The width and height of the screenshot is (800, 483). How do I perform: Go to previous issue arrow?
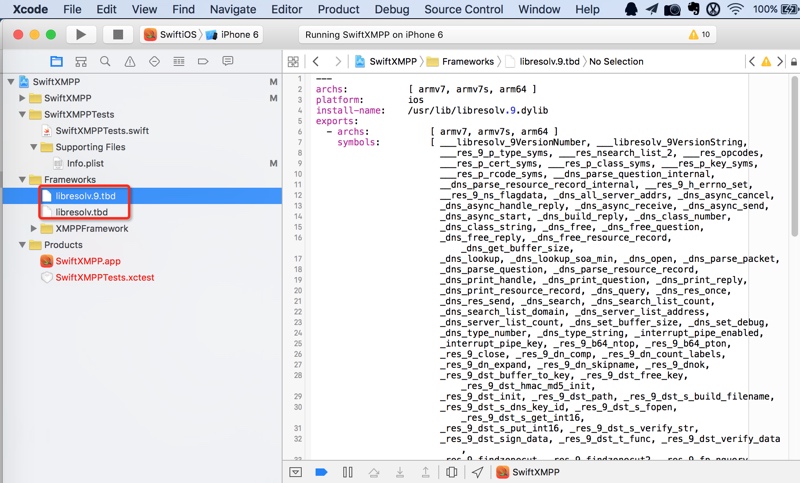[x=752, y=62]
